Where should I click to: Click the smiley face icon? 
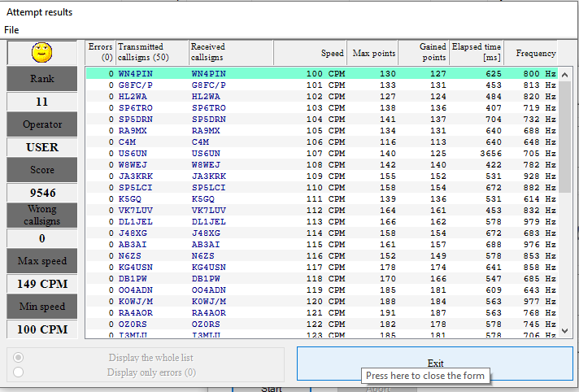[41, 54]
